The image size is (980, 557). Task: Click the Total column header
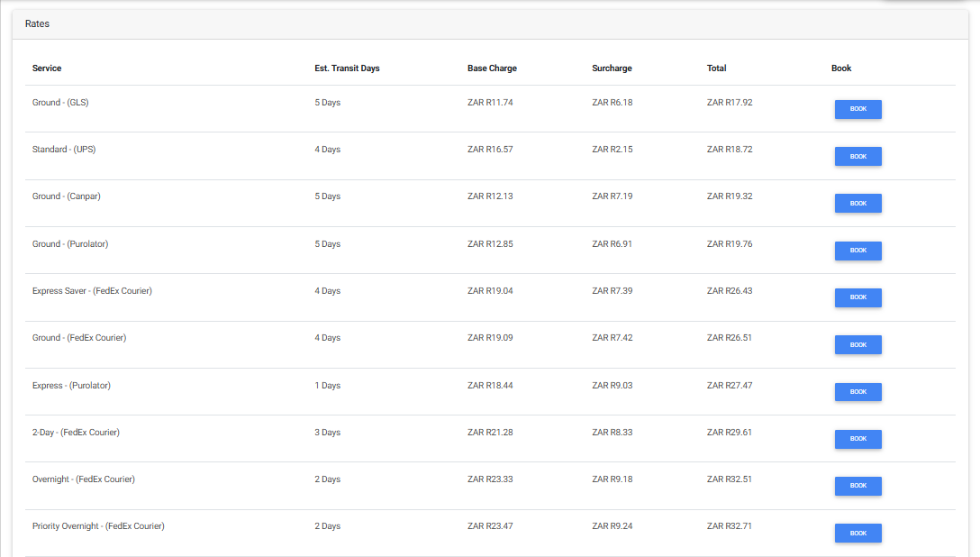716,68
